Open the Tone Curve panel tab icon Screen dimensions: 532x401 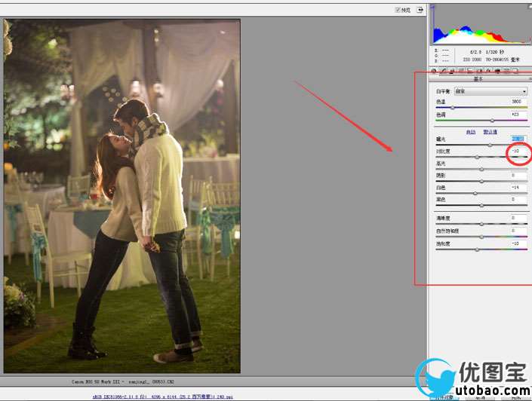[443, 71]
